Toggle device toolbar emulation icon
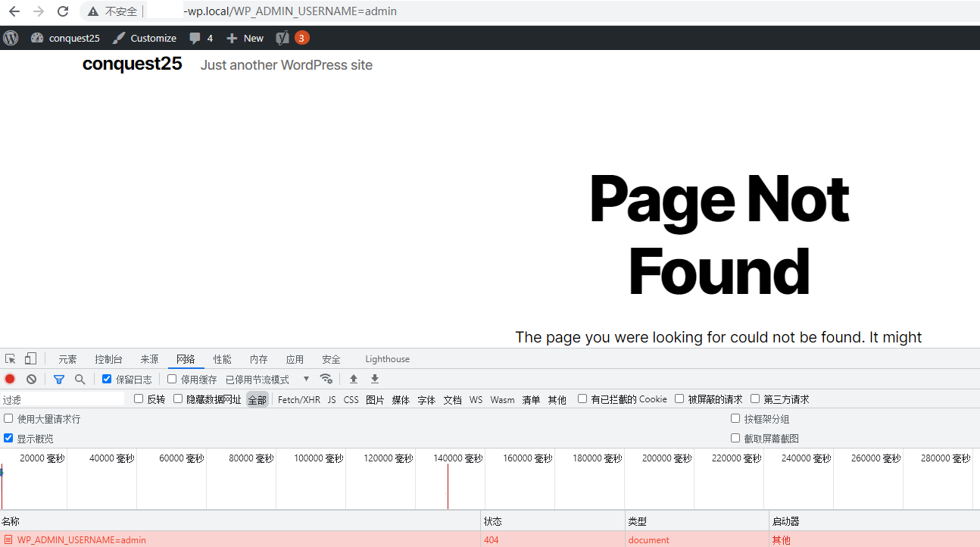 pyautogui.click(x=30, y=359)
